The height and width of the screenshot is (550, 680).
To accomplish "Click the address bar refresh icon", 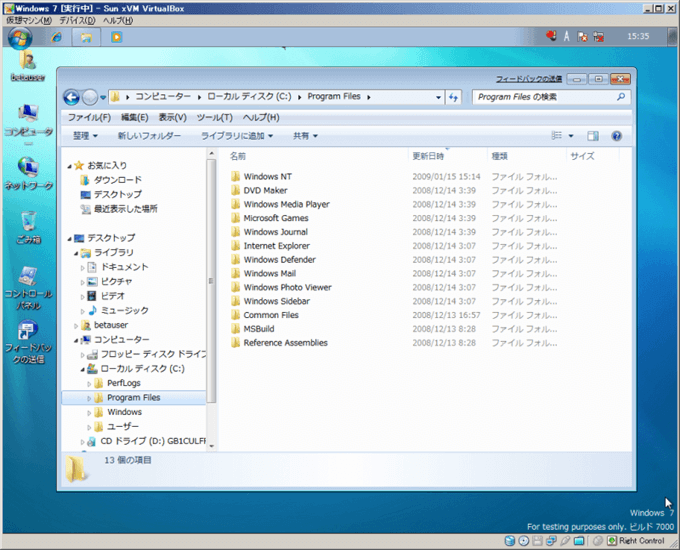I will coord(453,97).
